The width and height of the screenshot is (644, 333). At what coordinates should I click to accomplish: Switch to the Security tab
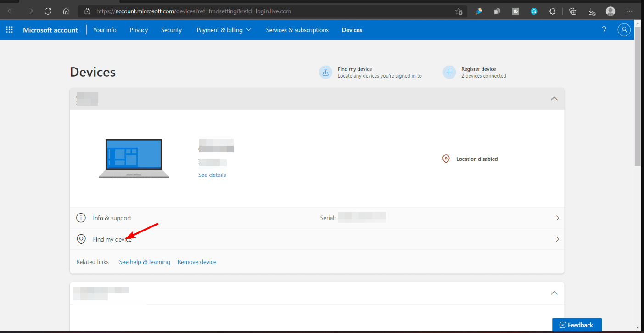[171, 29]
